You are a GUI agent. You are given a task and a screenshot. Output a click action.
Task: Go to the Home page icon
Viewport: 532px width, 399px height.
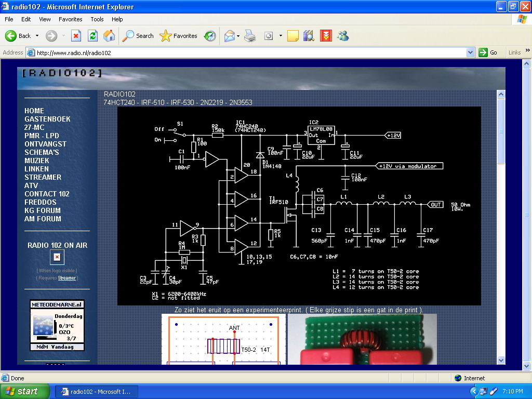click(x=109, y=36)
